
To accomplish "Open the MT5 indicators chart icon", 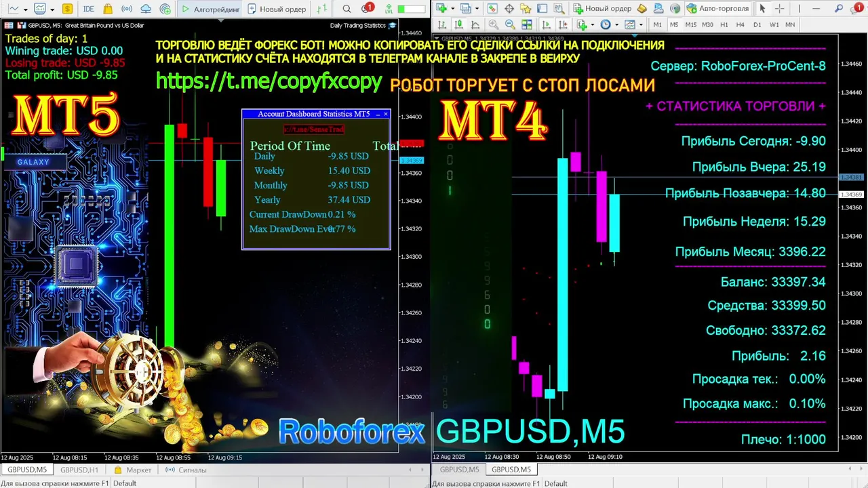I will coord(40,9).
